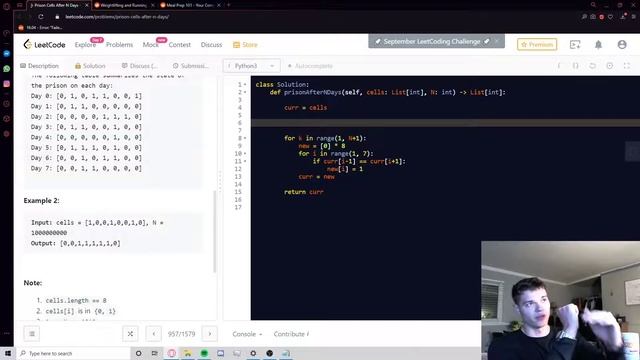Click the code braces format icon
The width and height of the screenshot is (640, 360).
[576, 66]
